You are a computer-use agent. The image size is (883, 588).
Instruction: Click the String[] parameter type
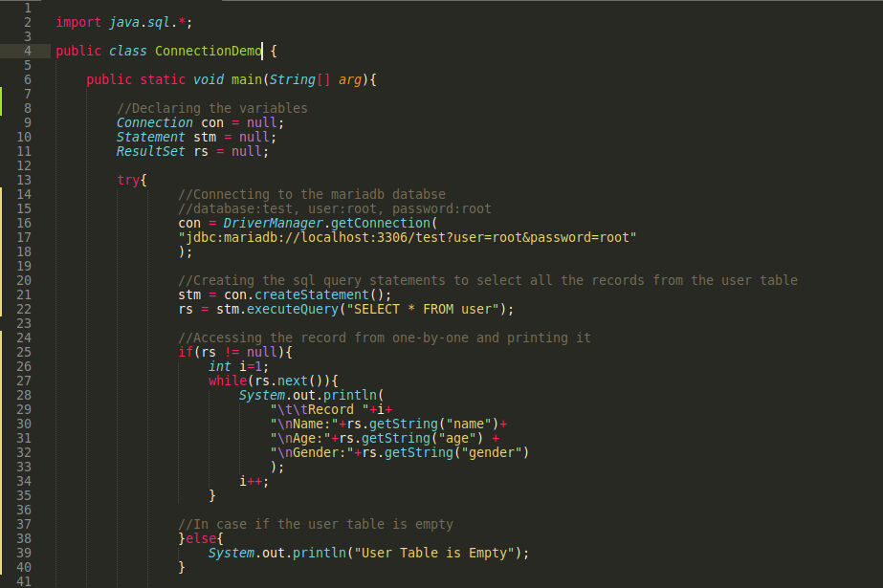point(299,80)
